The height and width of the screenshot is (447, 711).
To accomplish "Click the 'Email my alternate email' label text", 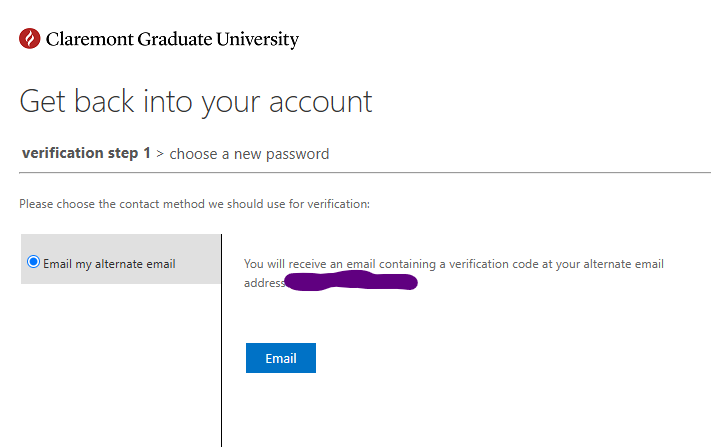I will tap(109, 264).
